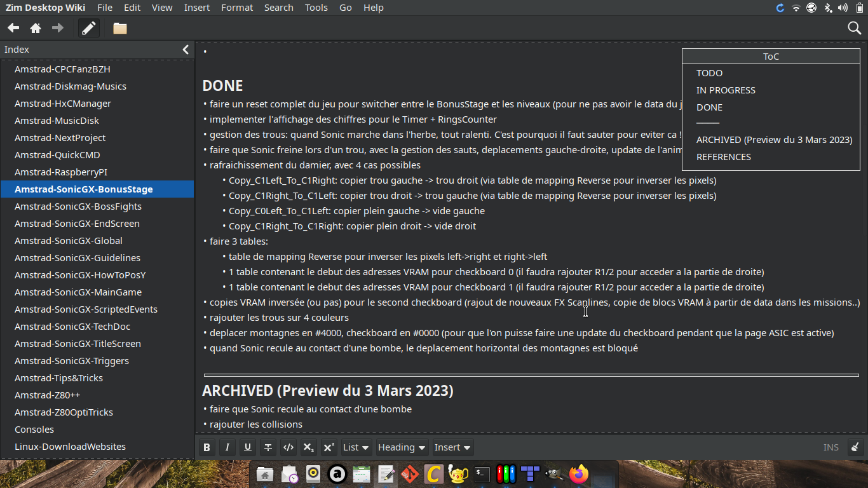The image size is (868, 488).
Task: Open the Tools menu
Action: click(x=316, y=8)
